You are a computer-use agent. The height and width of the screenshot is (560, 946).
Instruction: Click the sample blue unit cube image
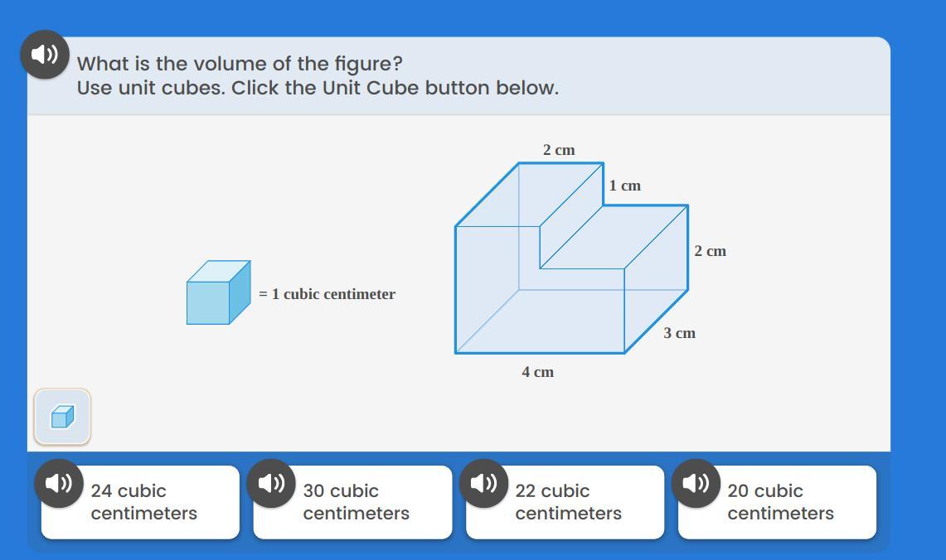(x=218, y=292)
